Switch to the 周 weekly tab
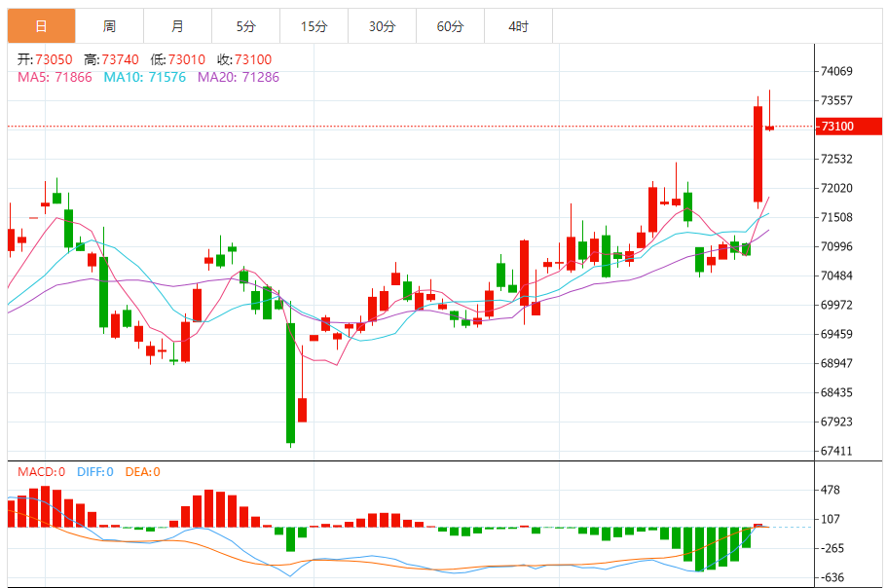The height and width of the screenshot is (588, 887). pos(110,26)
